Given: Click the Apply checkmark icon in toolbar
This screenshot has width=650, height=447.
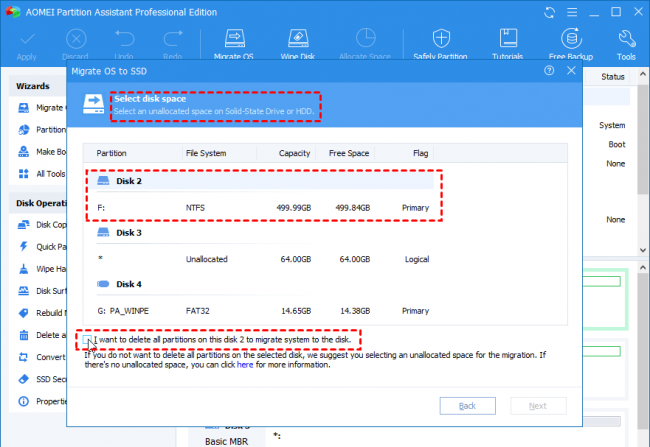Looking at the screenshot, I should [x=27, y=39].
